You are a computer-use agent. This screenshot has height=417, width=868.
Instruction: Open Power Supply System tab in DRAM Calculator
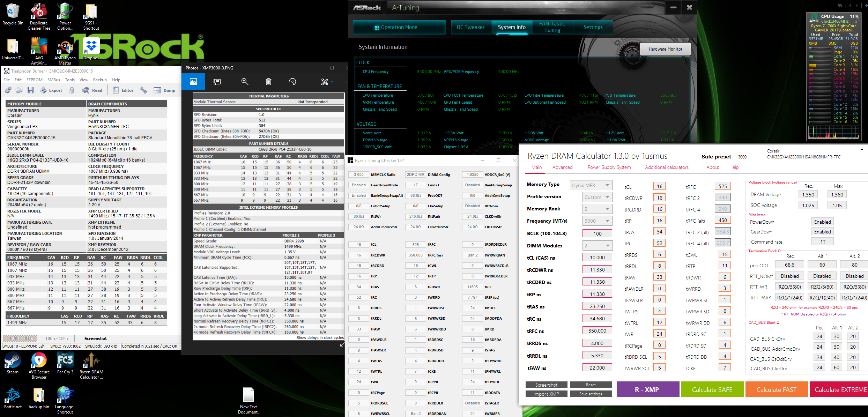(x=609, y=167)
